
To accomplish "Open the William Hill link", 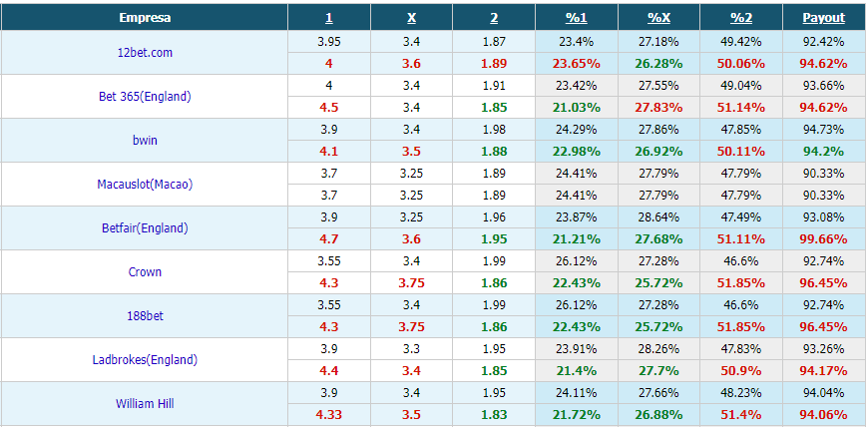I will (145, 404).
